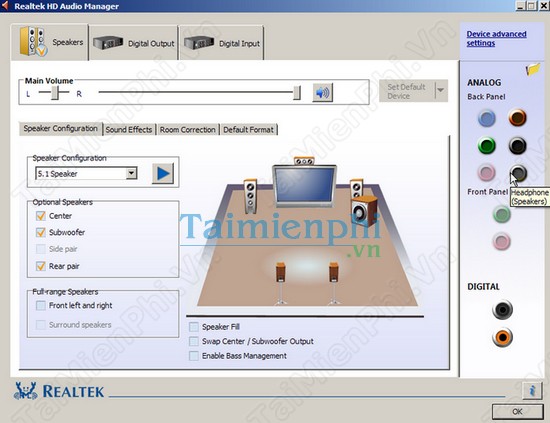Click the orange digital jack
Image resolution: width=550 pixels, height=423 pixels.
(x=502, y=337)
